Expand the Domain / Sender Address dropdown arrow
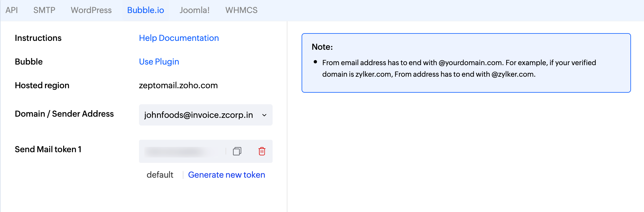This screenshot has height=212, width=644. (x=264, y=115)
